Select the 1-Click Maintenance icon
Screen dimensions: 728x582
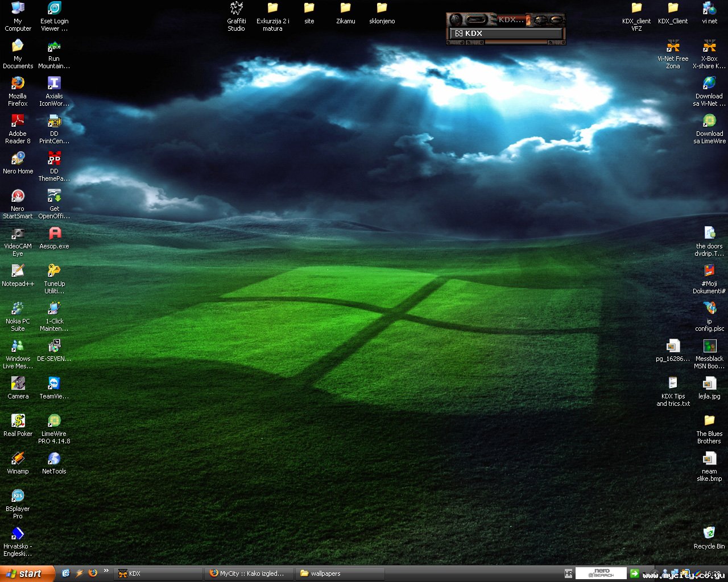54,316
